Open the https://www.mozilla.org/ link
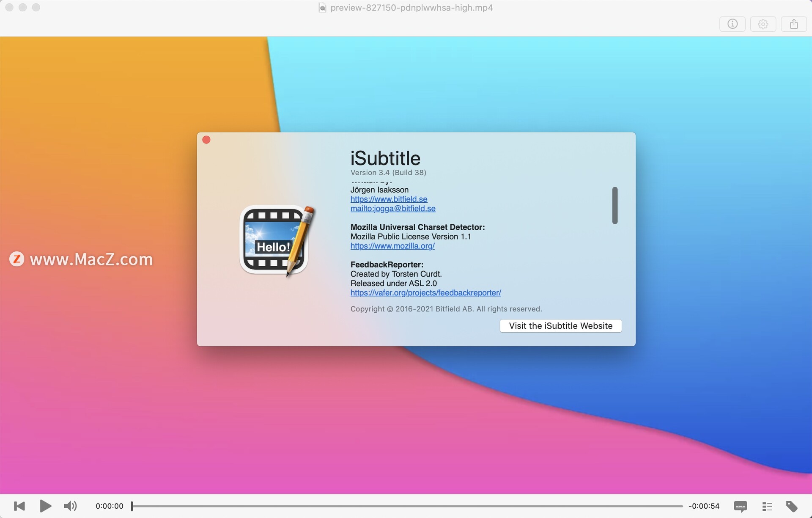Image resolution: width=812 pixels, height=518 pixels. 392,246
